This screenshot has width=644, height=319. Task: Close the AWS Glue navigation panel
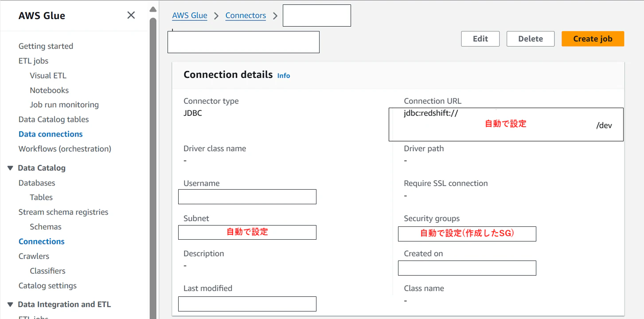(x=131, y=16)
